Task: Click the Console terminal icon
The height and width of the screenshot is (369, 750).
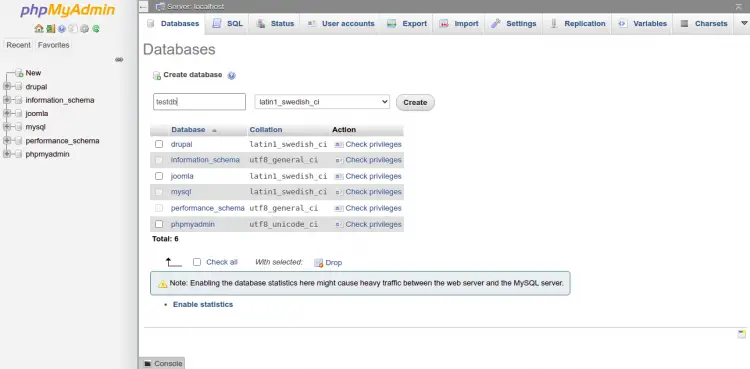Action: pos(148,364)
